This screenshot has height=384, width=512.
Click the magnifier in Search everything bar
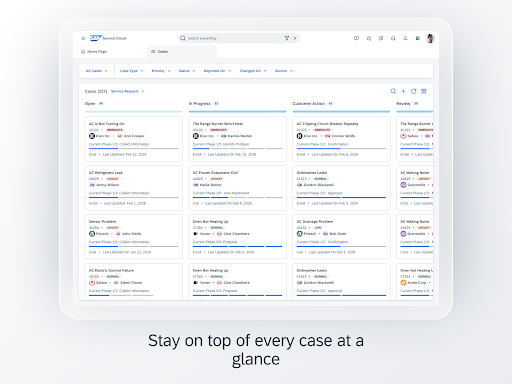pos(183,38)
